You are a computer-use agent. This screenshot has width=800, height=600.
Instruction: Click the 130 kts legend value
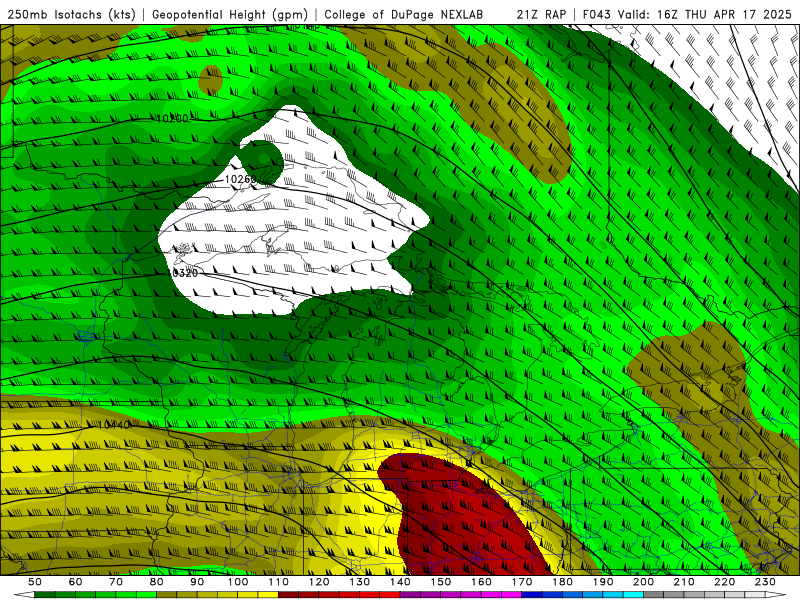click(360, 582)
